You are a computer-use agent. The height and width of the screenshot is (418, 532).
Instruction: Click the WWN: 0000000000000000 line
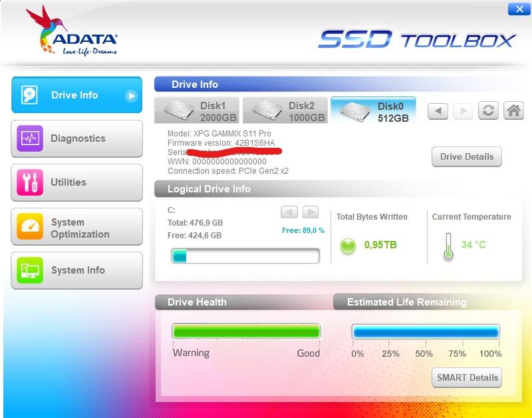(217, 162)
